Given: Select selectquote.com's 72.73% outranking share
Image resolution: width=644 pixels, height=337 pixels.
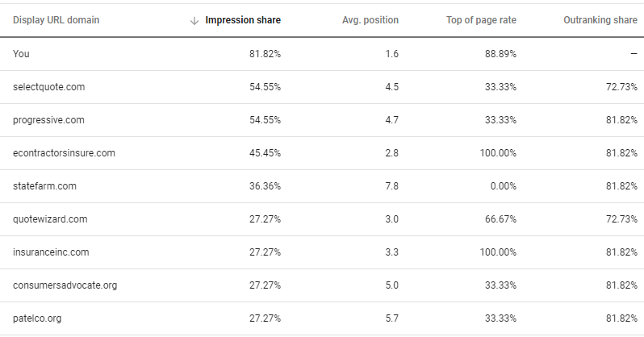Looking at the screenshot, I should coord(621,87).
